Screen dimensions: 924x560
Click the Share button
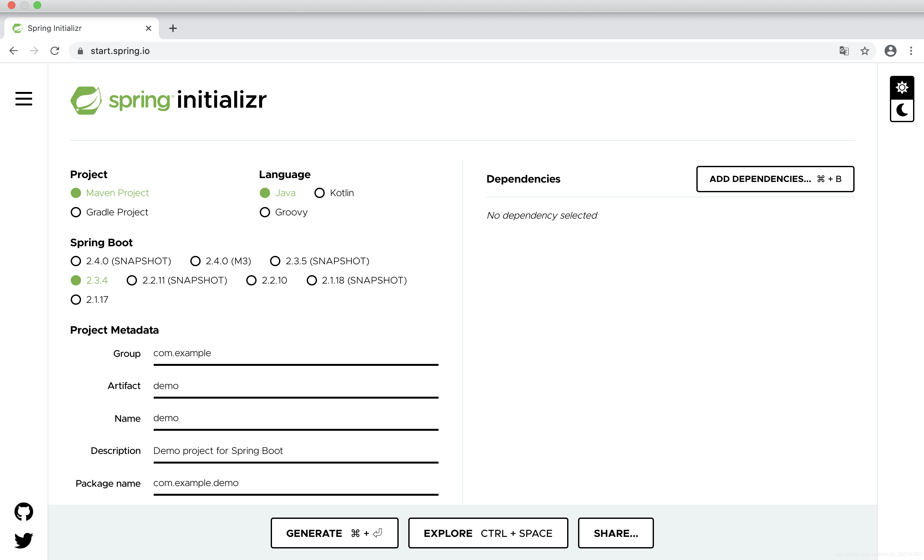tap(616, 533)
